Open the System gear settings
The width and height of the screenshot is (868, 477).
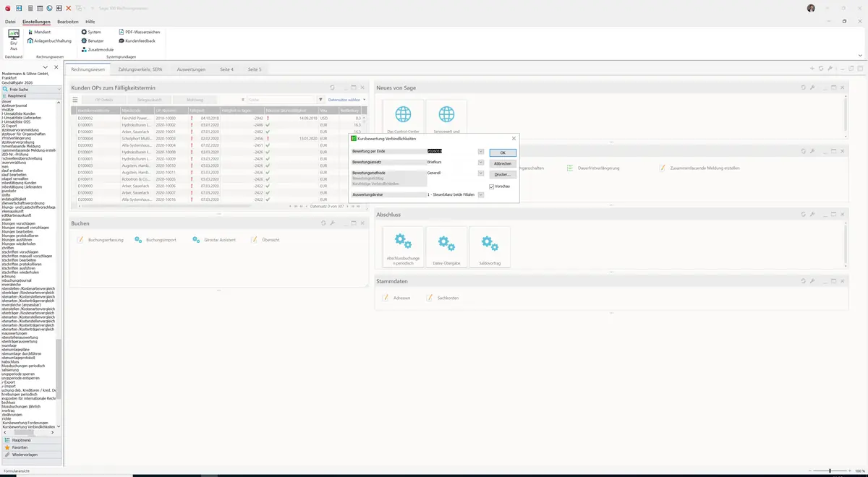92,32
